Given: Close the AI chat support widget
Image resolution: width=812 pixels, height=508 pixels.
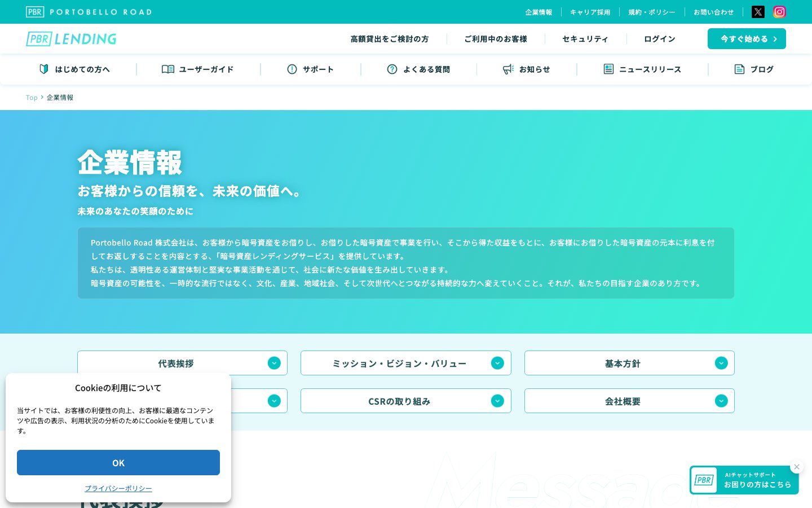Looking at the screenshot, I should 797,467.
